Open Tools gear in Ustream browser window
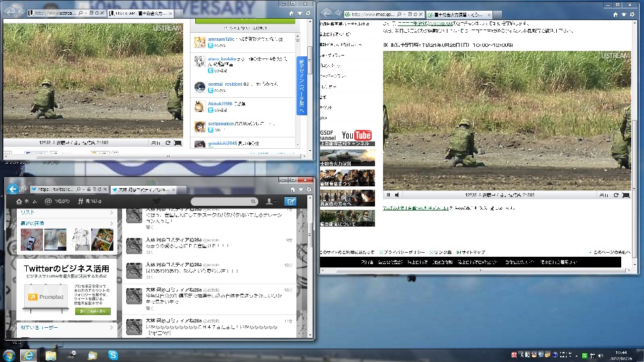 (308, 13)
